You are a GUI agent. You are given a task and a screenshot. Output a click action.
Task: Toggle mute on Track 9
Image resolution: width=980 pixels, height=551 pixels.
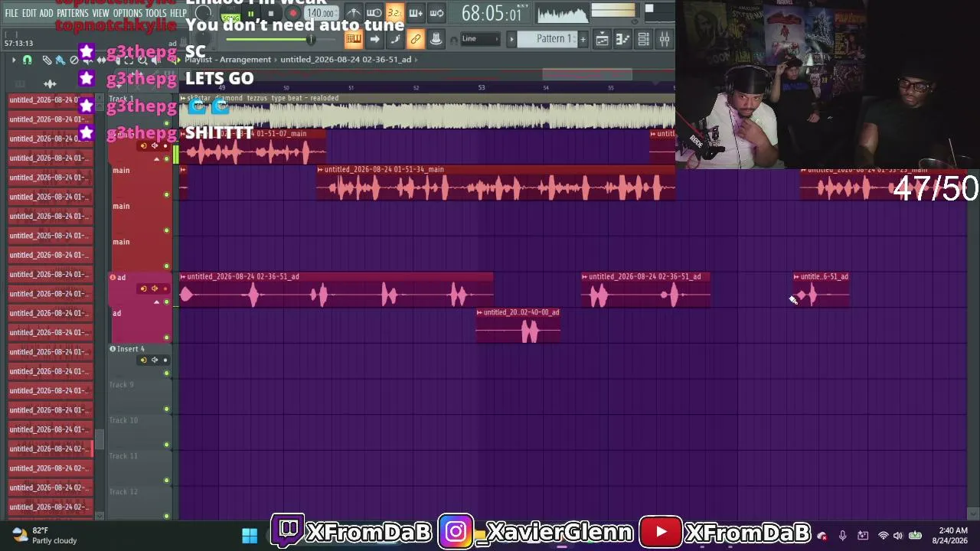point(166,409)
